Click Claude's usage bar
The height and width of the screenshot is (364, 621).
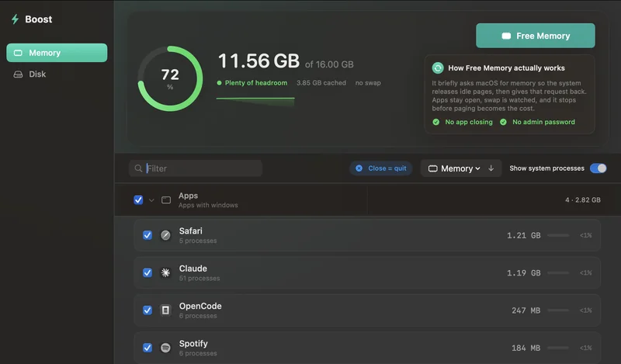(558, 273)
